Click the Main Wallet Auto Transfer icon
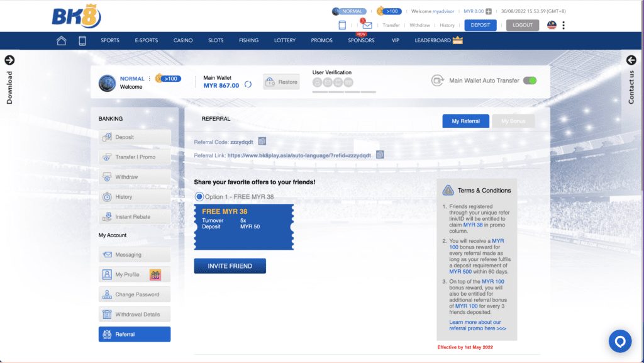644x363 pixels. (x=438, y=81)
